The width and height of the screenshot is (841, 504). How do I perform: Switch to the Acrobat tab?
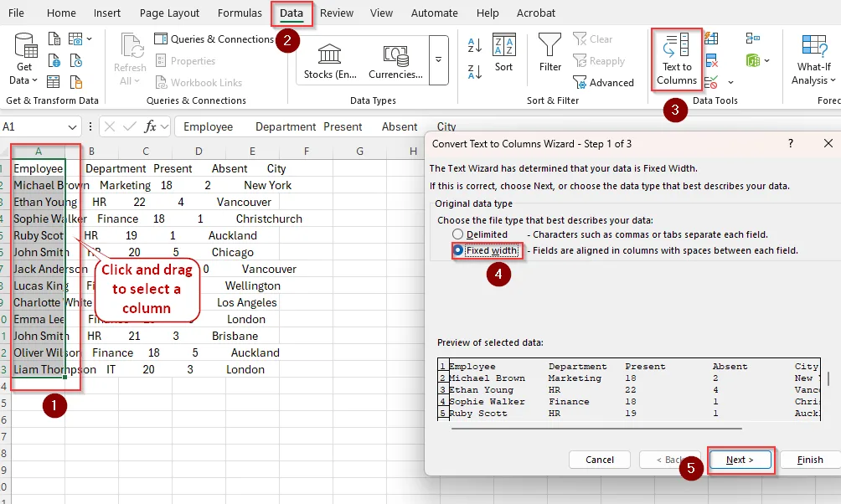click(536, 13)
